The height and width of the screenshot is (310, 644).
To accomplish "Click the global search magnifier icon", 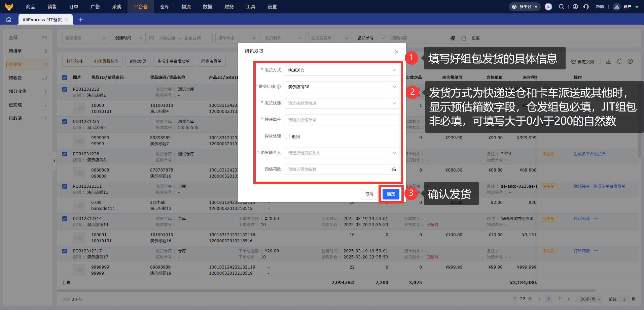I will pyautogui.click(x=562, y=7).
